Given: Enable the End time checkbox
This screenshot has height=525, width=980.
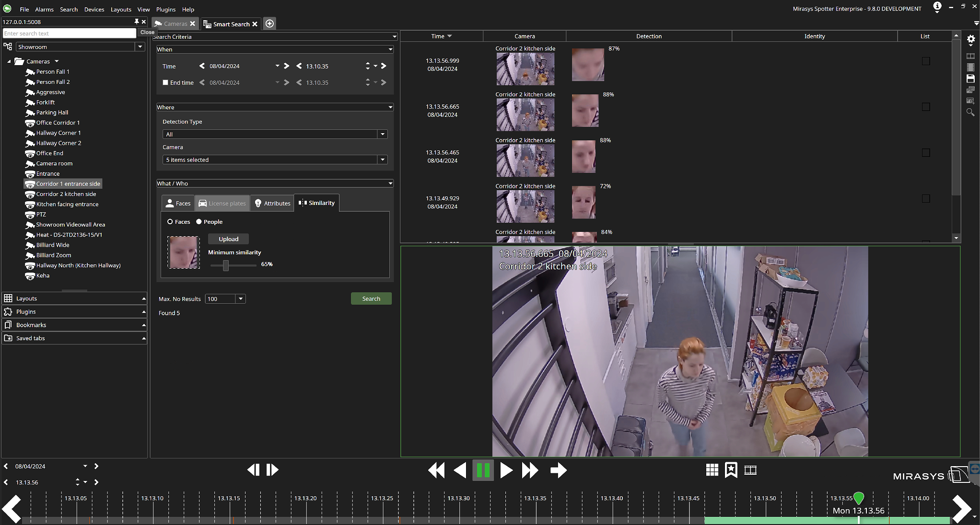Looking at the screenshot, I should (165, 82).
